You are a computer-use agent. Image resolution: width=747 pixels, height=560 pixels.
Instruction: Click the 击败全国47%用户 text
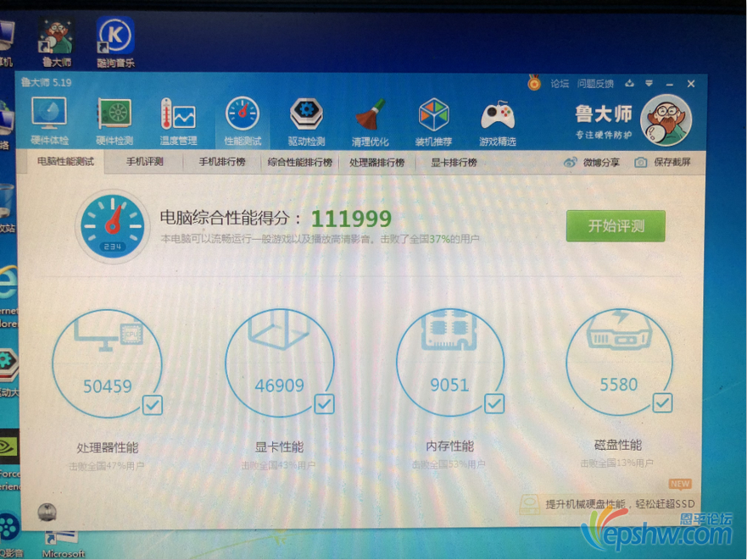[107, 466]
